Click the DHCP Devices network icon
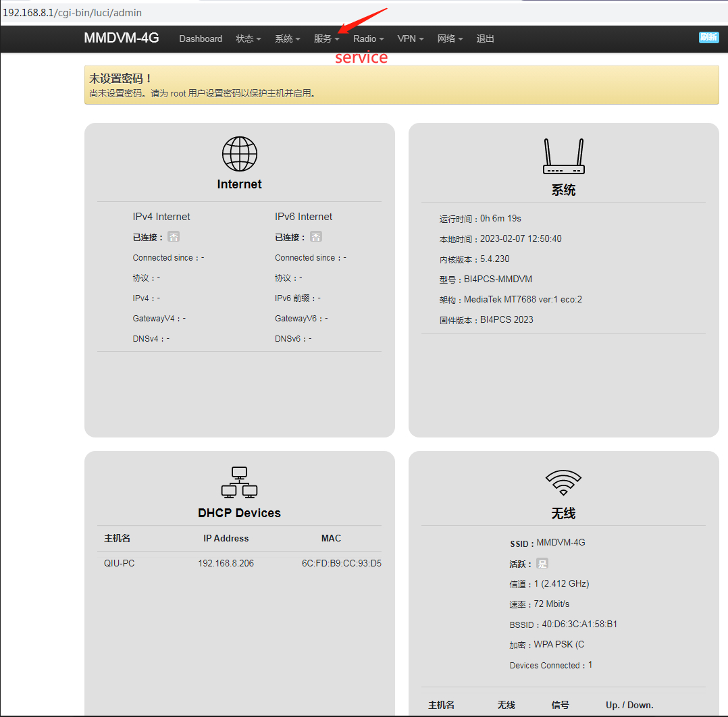The height and width of the screenshot is (717, 728). coord(239,482)
